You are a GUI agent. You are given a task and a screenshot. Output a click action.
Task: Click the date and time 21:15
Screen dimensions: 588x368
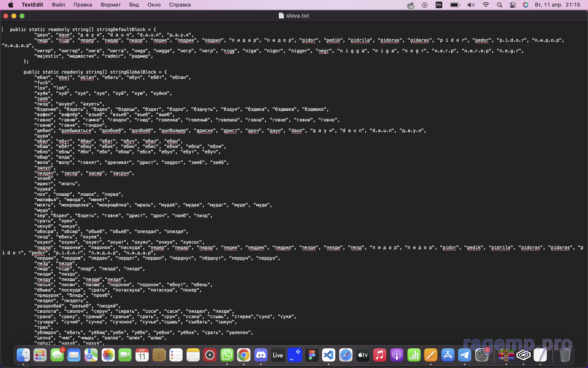pos(557,5)
